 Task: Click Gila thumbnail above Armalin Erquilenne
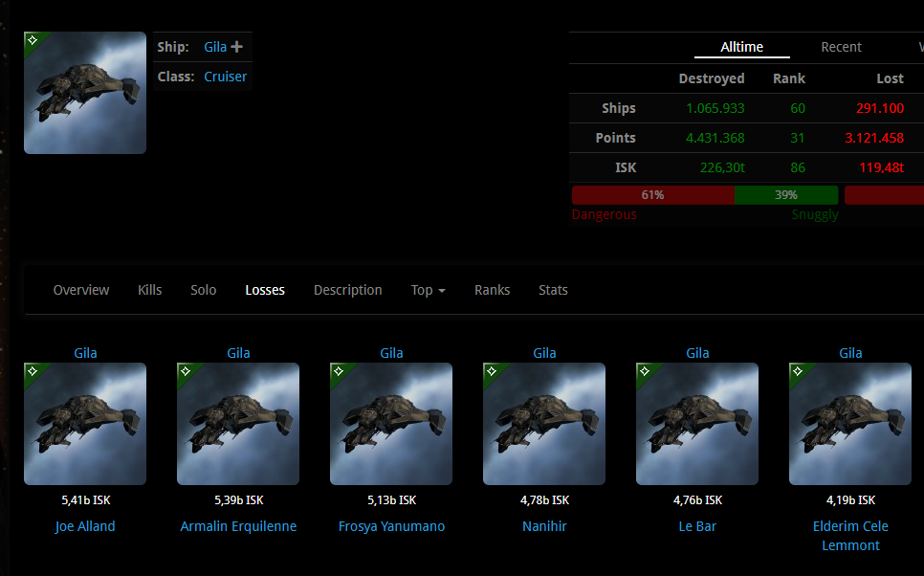click(x=238, y=424)
